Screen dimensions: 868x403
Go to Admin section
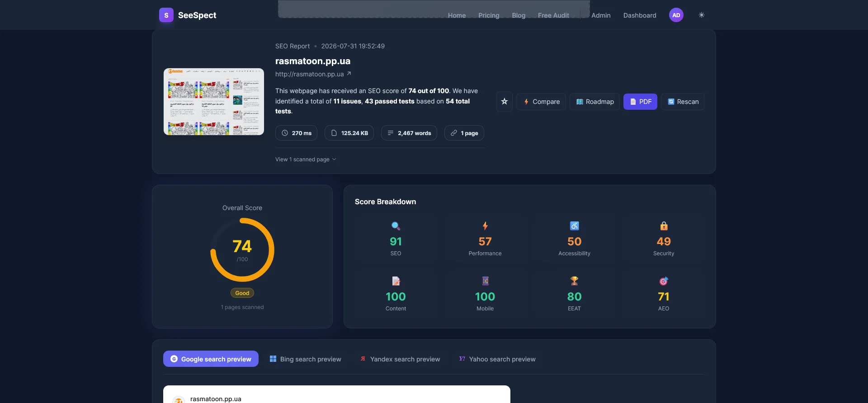[x=601, y=15]
